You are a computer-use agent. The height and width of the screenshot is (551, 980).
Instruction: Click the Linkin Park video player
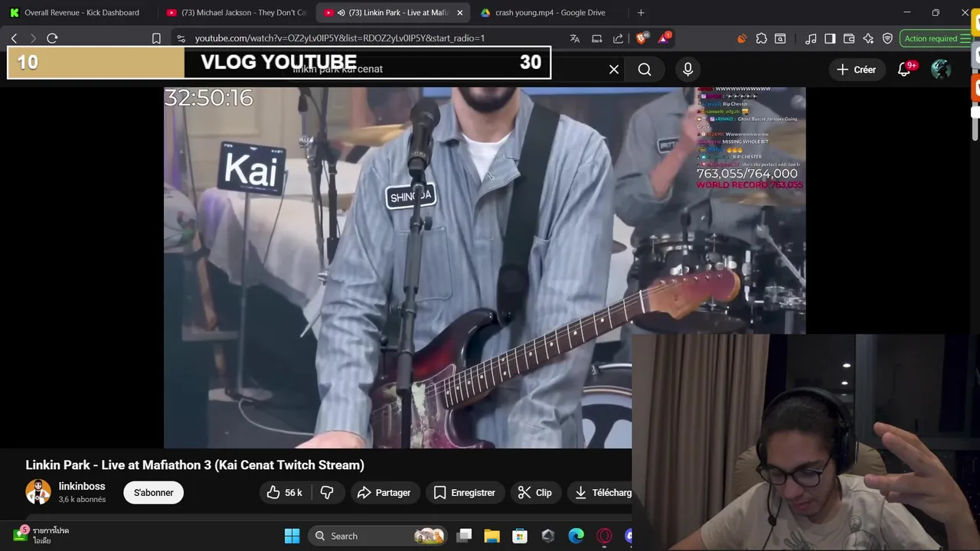tap(485, 267)
